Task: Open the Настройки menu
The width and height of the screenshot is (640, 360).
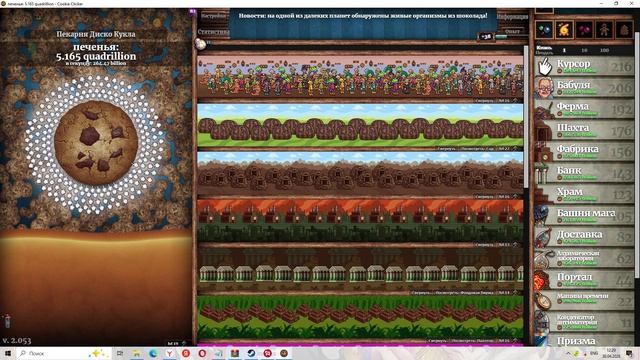Action: (x=213, y=16)
